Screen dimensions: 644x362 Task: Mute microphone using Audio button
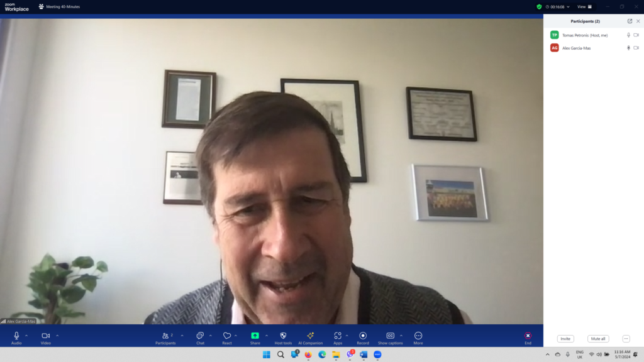pyautogui.click(x=16, y=336)
